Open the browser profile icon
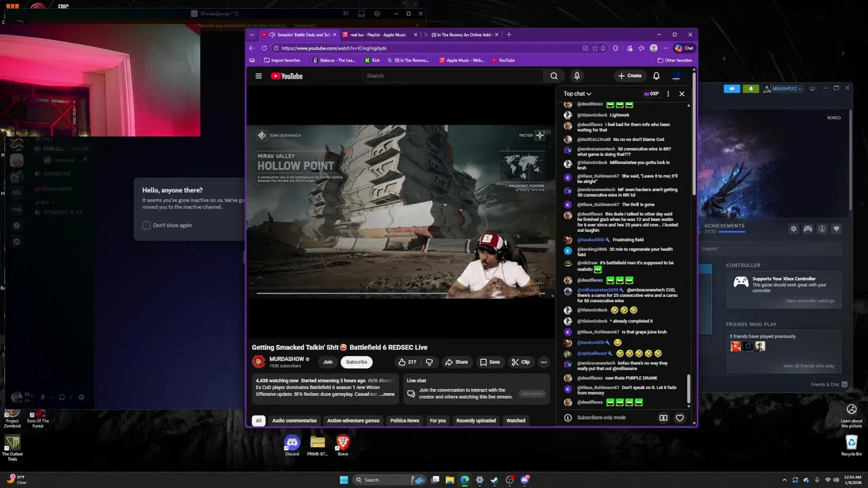 coord(653,48)
